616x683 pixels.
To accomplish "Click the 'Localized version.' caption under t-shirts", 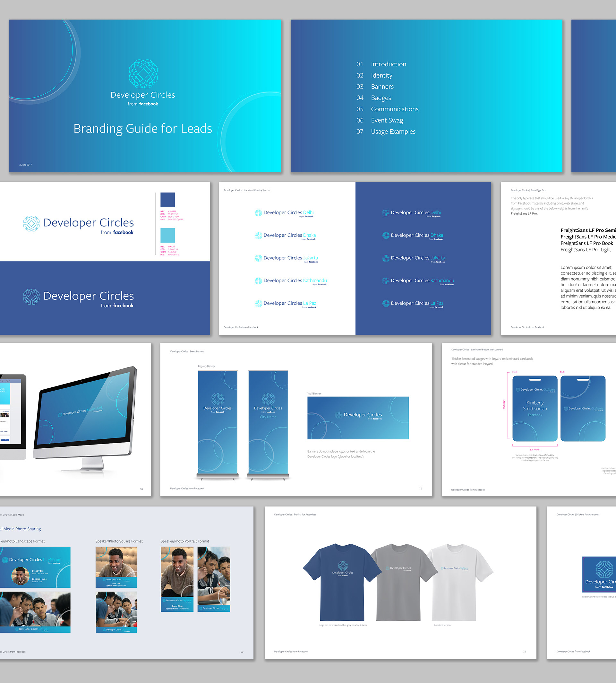I will point(442,625).
